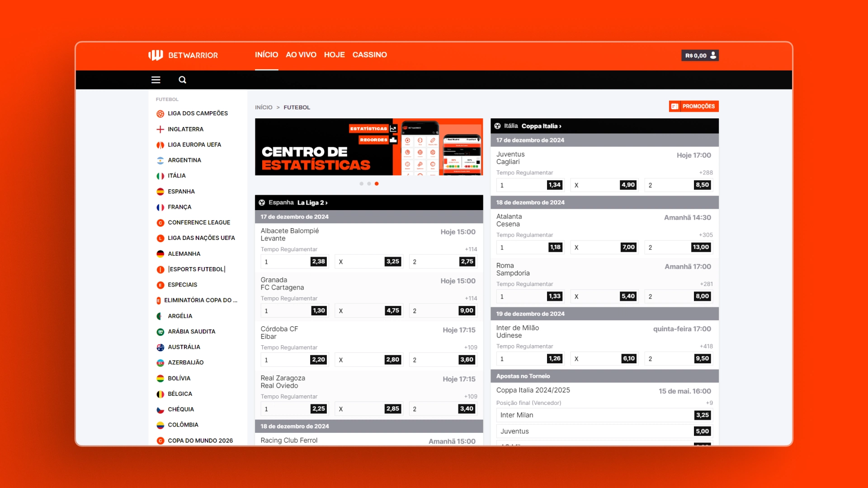The image size is (868, 488).
Task: Show +288 more markets for Juventus match
Action: pyautogui.click(x=706, y=173)
